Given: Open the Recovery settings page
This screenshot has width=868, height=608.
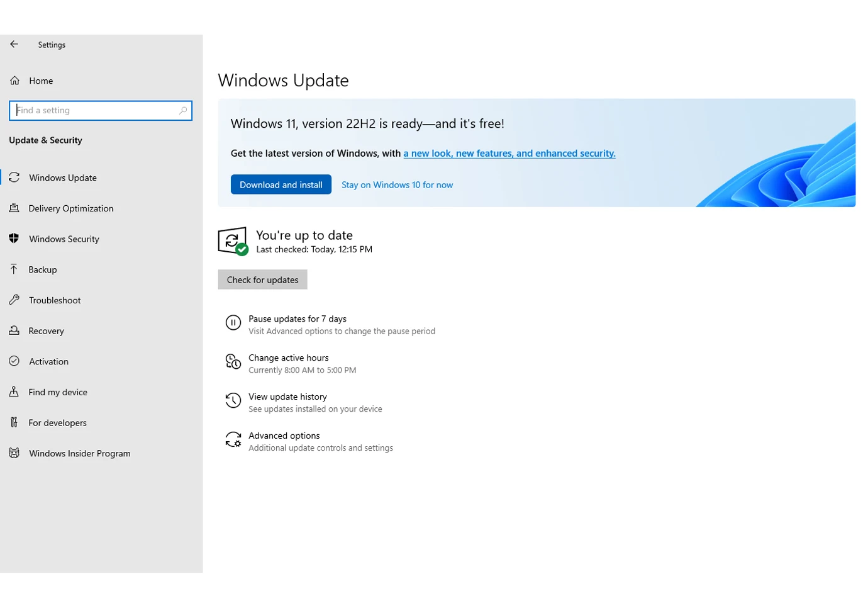Looking at the screenshot, I should (46, 331).
